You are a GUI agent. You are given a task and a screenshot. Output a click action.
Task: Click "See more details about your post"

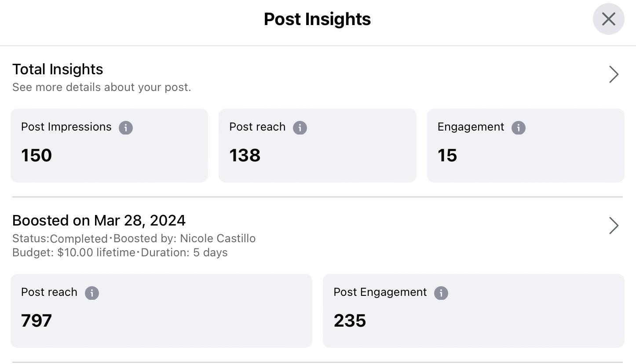click(102, 87)
